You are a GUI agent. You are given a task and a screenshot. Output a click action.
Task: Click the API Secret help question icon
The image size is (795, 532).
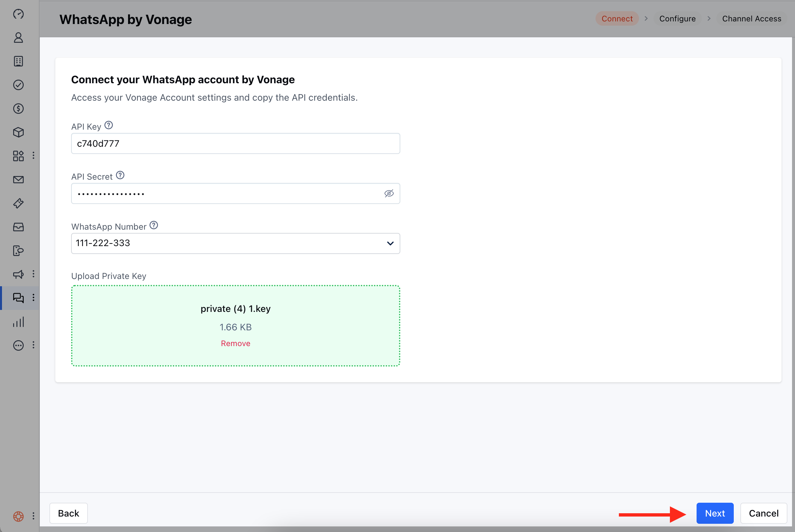click(120, 175)
